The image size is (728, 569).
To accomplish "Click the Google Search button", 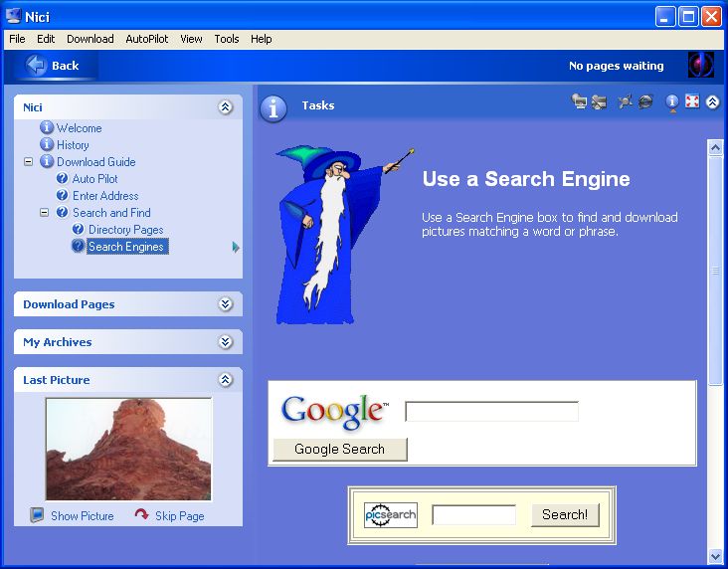I will tap(340, 450).
